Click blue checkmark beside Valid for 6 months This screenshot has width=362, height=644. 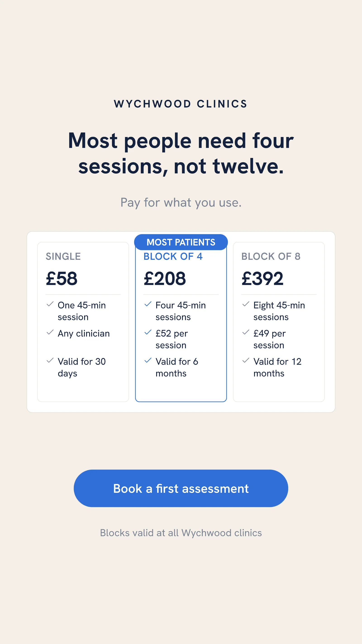pyautogui.click(x=148, y=360)
